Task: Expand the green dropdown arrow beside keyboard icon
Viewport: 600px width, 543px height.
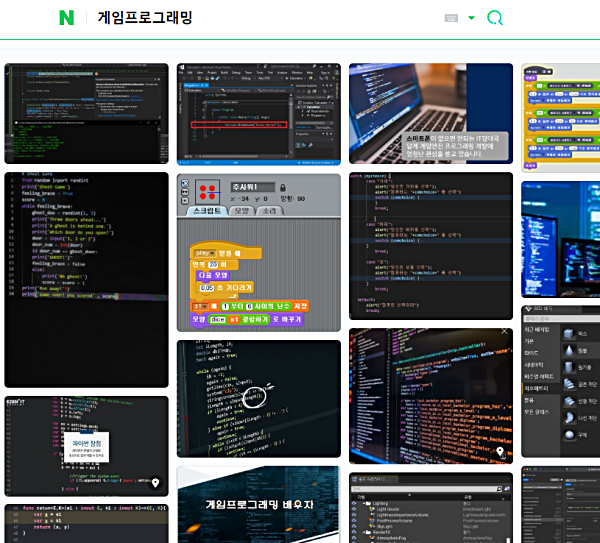Action: (x=471, y=18)
